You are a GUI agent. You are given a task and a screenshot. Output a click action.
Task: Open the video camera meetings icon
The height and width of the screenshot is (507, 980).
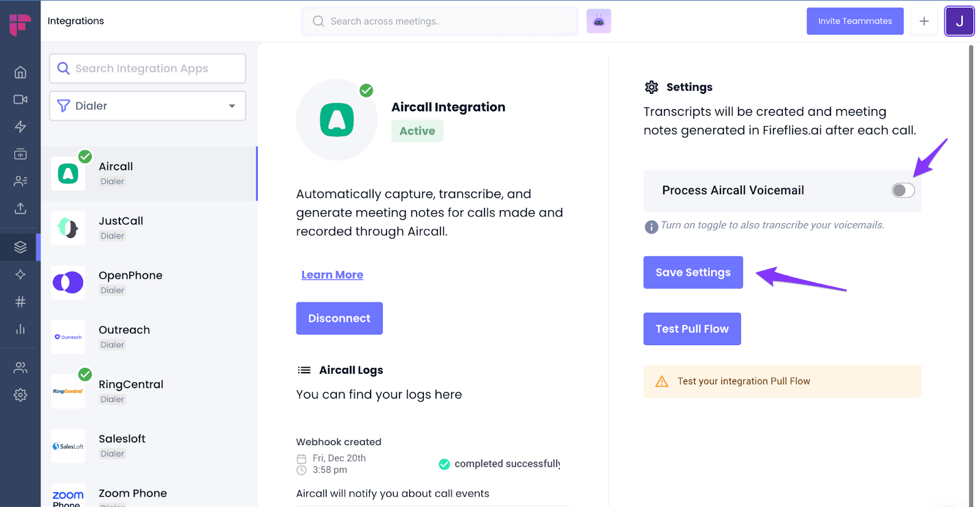pos(20,99)
